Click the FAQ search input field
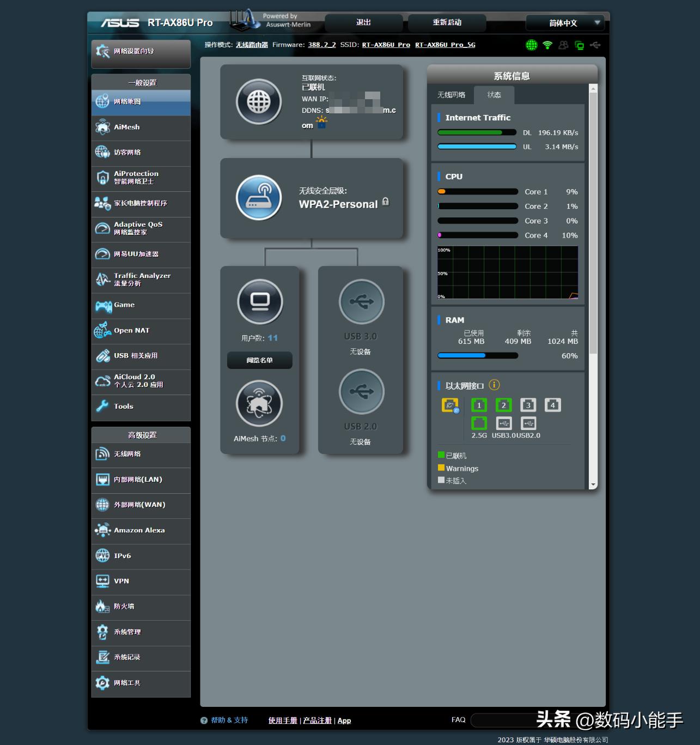 tap(501, 720)
